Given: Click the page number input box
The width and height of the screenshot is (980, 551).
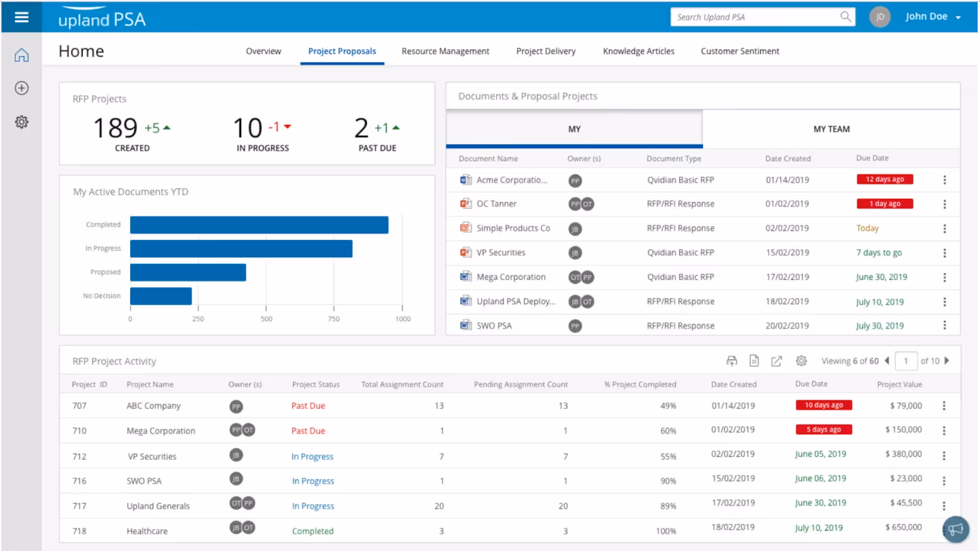Looking at the screenshot, I should coord(906,361).
